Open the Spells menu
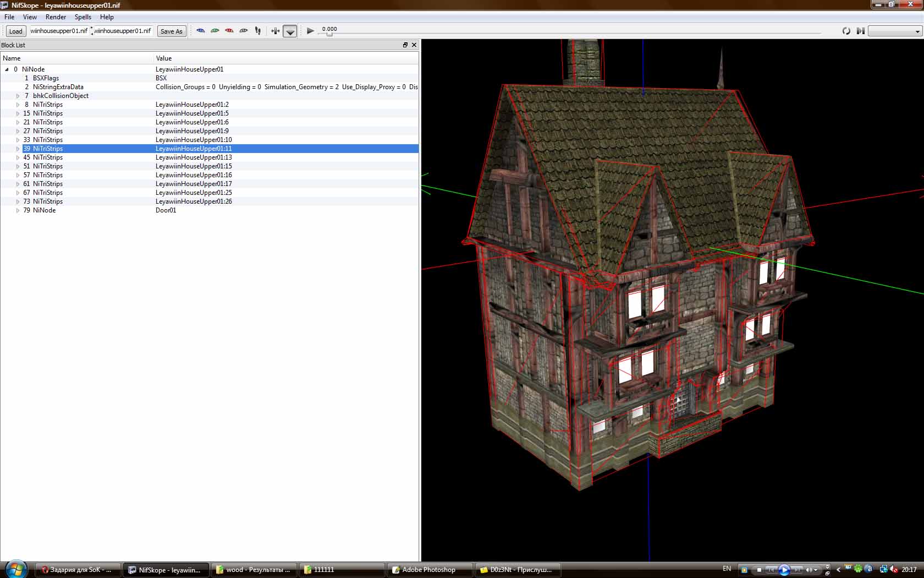Screen dimensions: 924x578 click(83, 17)
